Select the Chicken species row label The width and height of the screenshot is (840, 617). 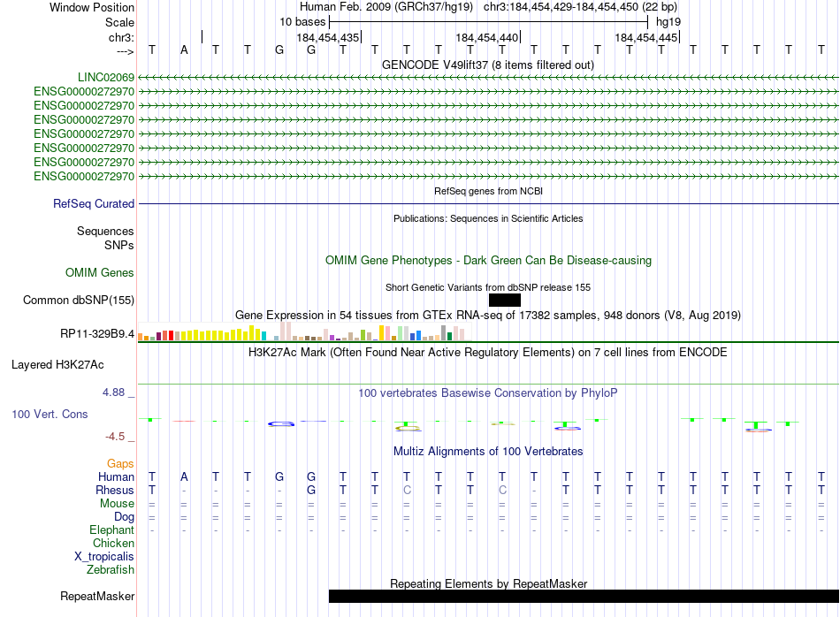(x=113, y=543)
